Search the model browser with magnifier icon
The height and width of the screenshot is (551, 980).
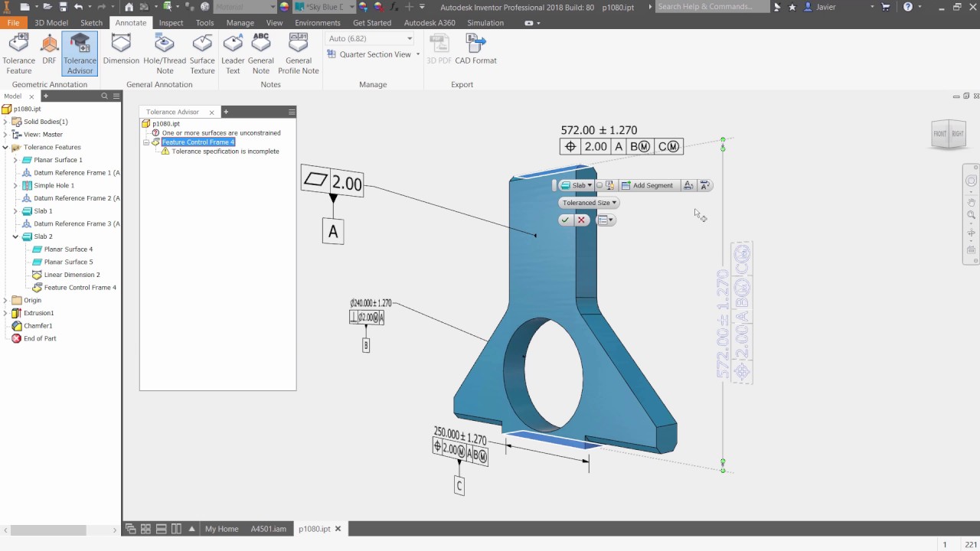pyautogui.click(x=105, y=96)
